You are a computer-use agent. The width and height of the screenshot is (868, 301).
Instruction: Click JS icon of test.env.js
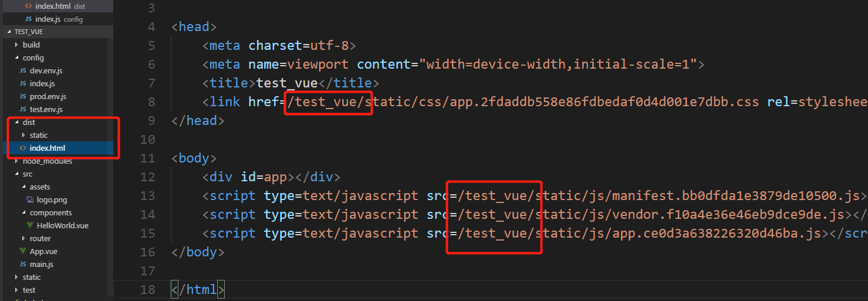click(23, 109)
